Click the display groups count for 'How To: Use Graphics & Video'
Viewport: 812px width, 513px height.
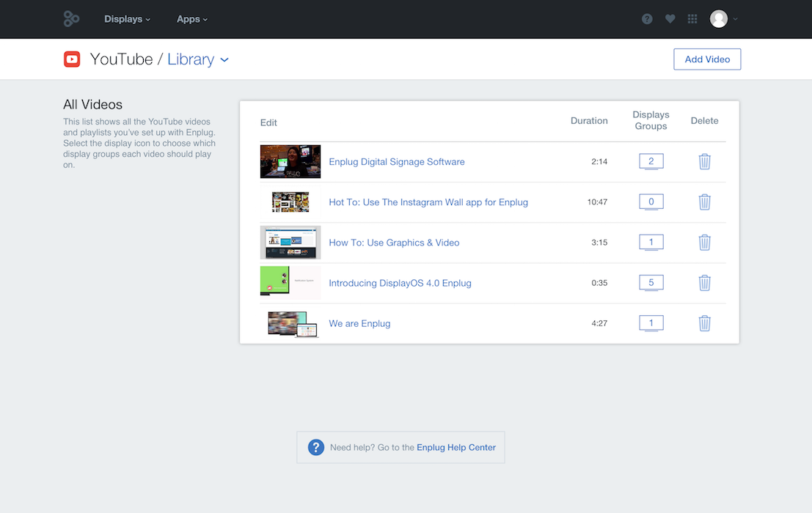(x=651, y=242)
